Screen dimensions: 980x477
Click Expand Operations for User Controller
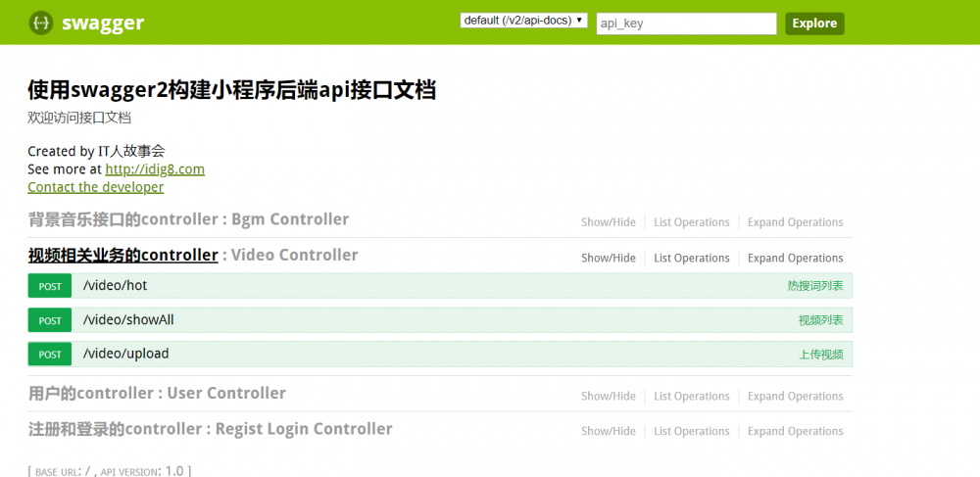[795, 396]
